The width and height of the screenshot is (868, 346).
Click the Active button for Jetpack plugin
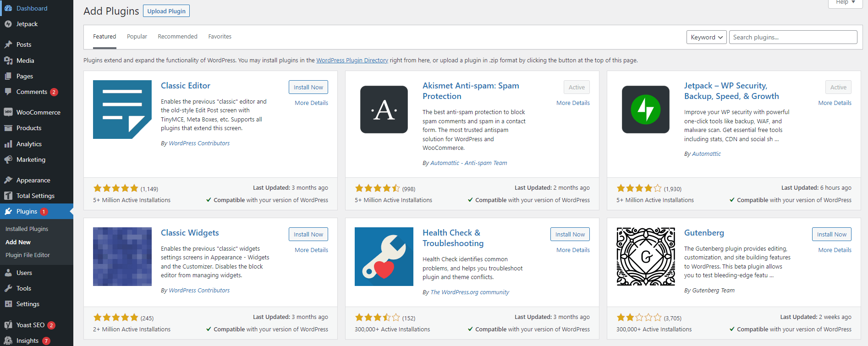pos(838,87)
